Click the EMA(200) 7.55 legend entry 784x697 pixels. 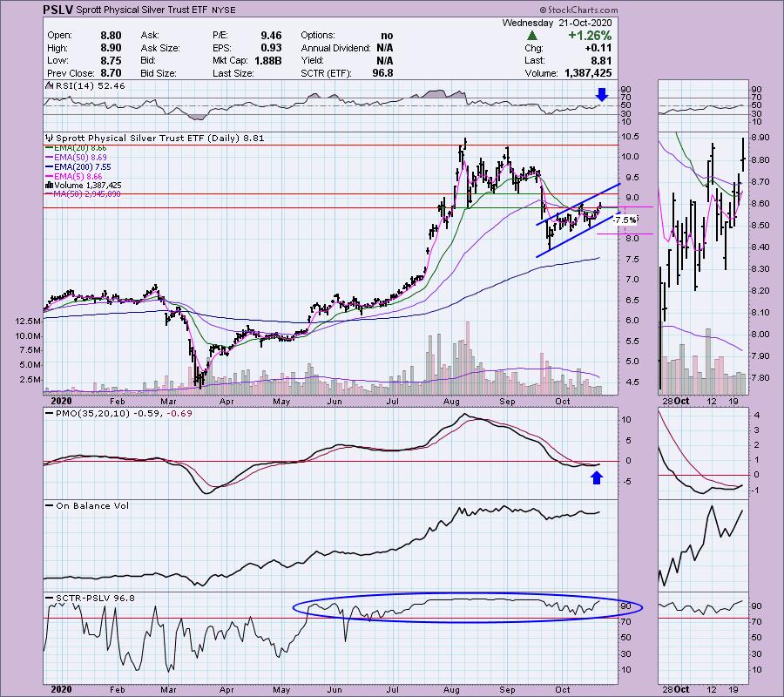(x=83, y=167)
